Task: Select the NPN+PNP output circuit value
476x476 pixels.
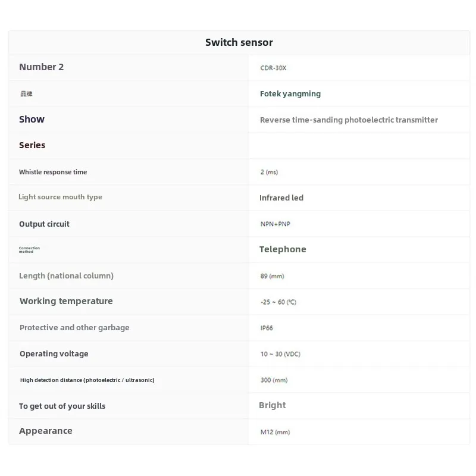Action: click(x=275, y=224)
